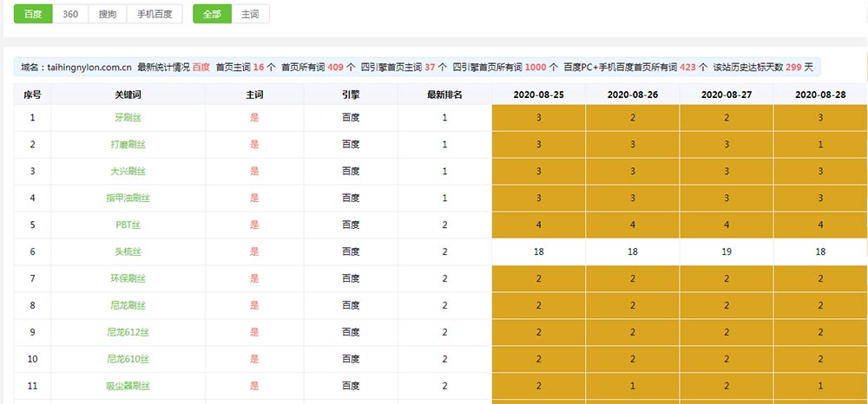This screenshot has width=868, height=404.
Task: Click the 最新排名 column header
Action: click(x=444, y=94)
